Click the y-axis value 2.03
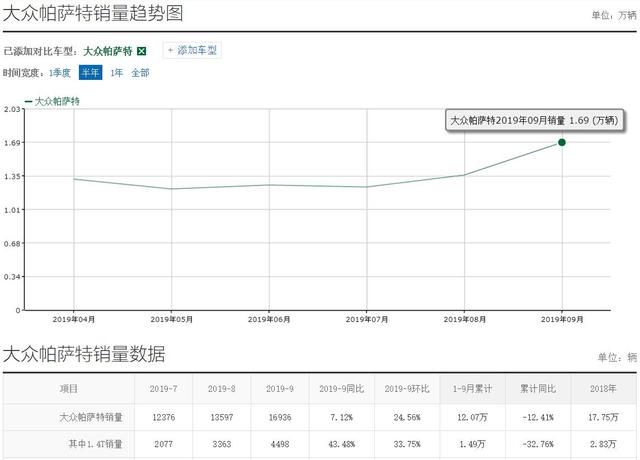This screenshot has height=460, width=640. 12,109
